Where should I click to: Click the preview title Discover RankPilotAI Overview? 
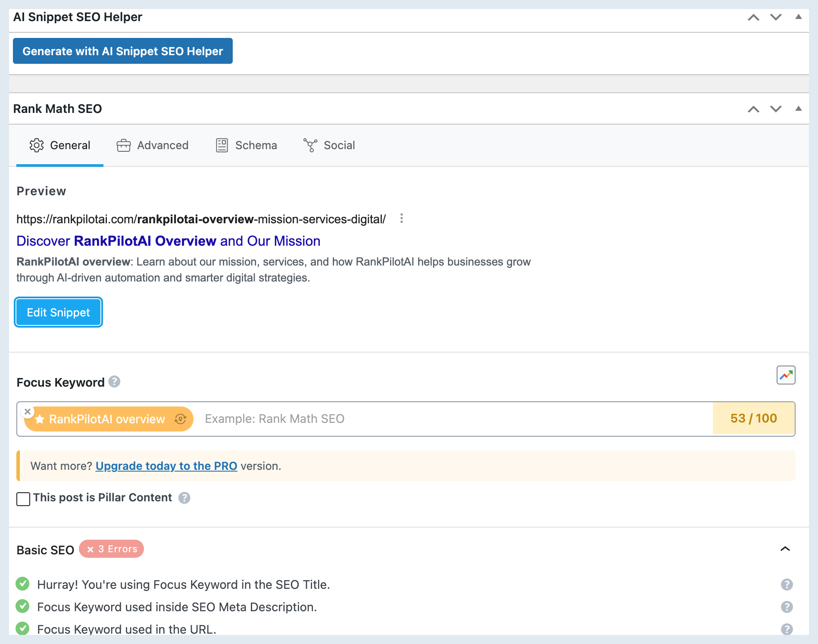click(169, 241)
